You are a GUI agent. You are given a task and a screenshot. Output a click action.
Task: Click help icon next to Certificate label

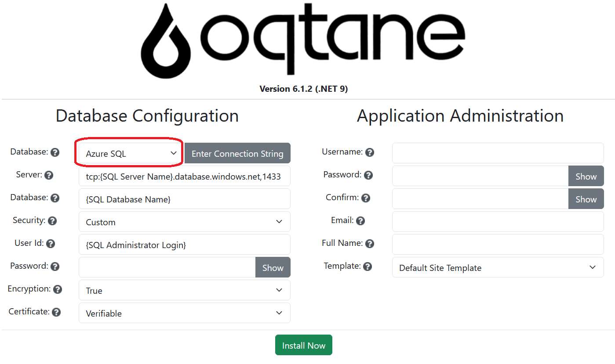pyautogui.click(x=56, y=312)
